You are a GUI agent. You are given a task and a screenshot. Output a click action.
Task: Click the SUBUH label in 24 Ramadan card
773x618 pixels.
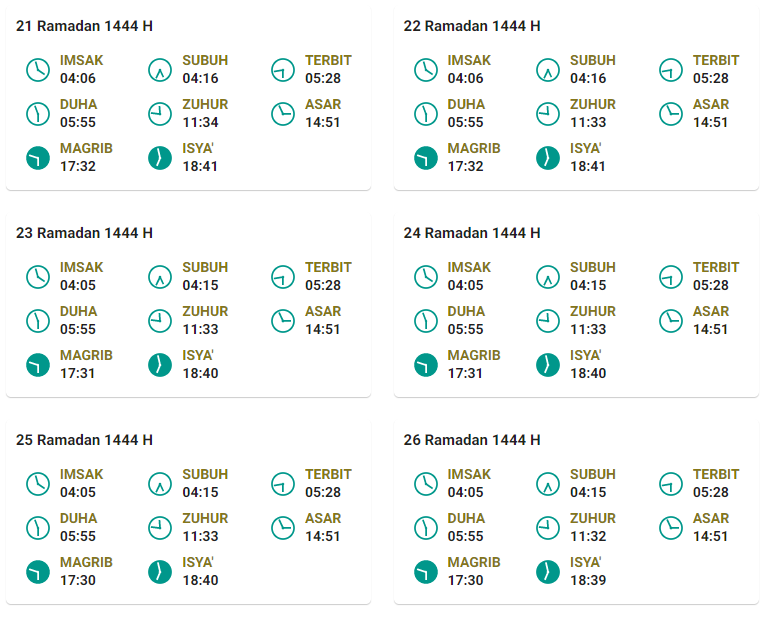pos(593,267)
